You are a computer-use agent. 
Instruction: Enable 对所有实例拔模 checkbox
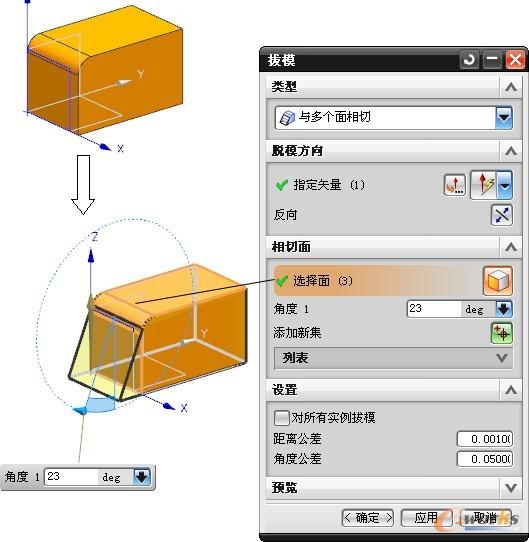tap(281, 418)
